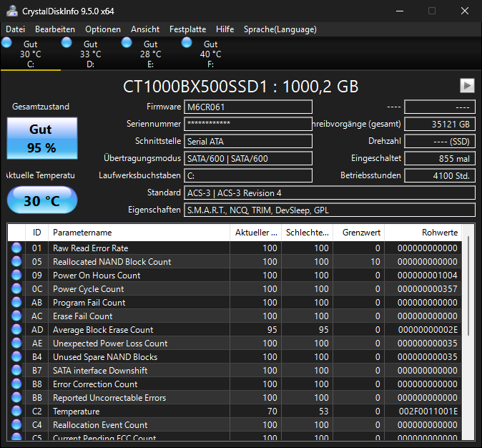
Task: Open the Datei menu
Action: point(15,29)
